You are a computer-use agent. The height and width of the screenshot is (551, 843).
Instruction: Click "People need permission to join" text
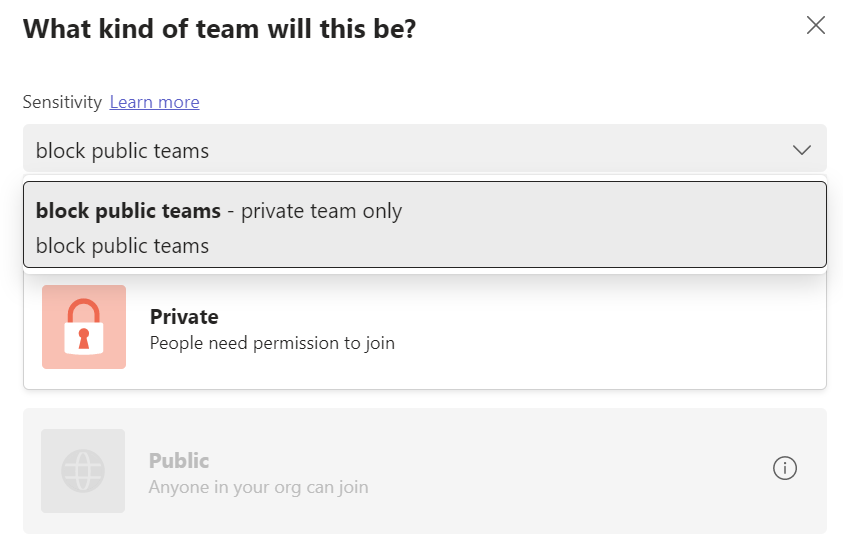[x=272, y=343]
